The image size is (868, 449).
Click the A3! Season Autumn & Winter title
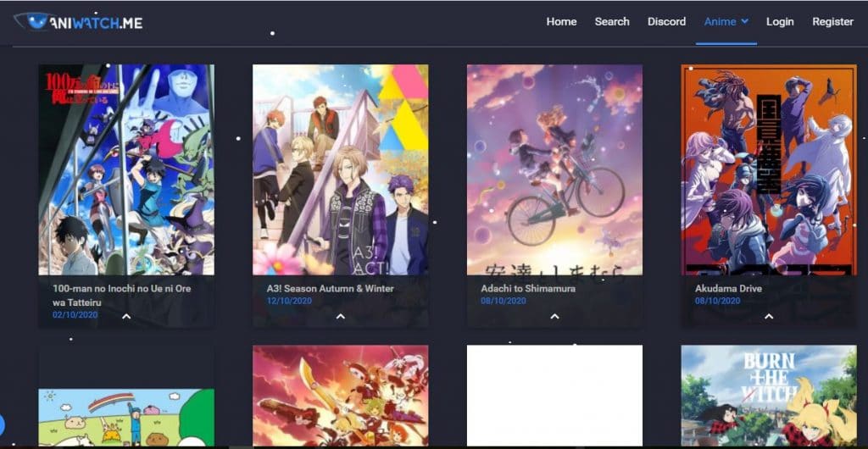click(x=331, y=288)
